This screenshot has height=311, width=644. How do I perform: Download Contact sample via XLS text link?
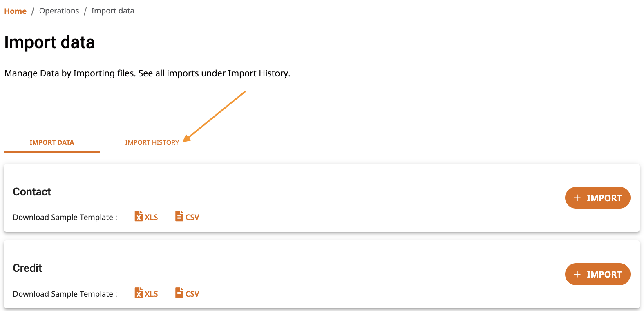(151, 218)
